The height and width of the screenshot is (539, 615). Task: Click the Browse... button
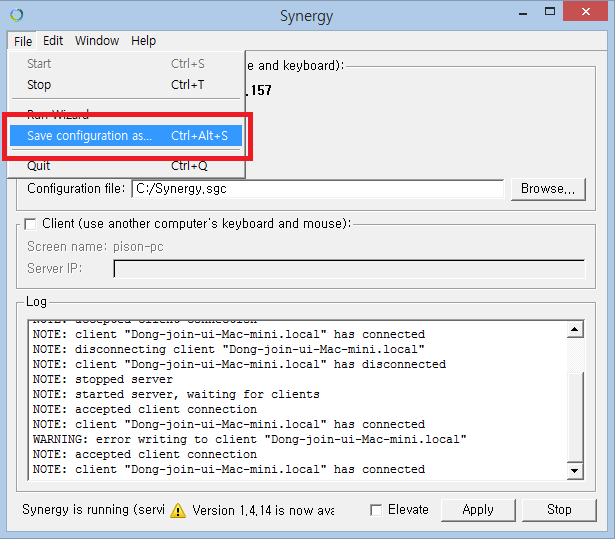[x=548, y=189]
